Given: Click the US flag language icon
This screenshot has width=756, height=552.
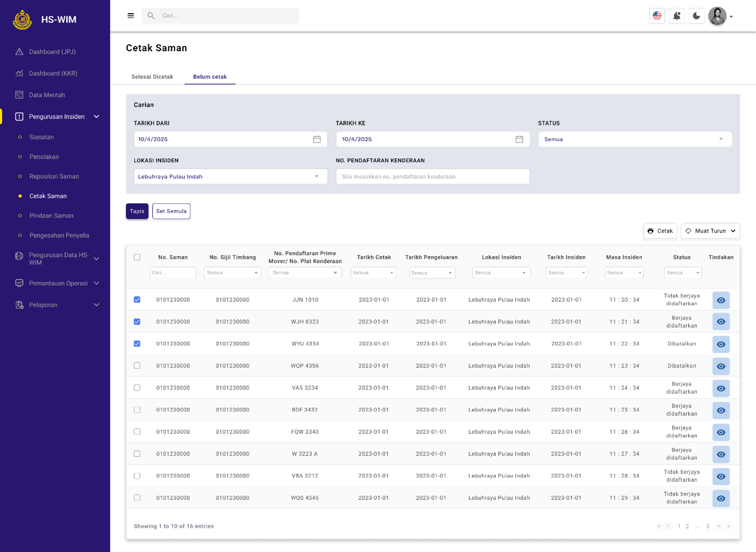Looking at the screenshot, I should [657, 16].
